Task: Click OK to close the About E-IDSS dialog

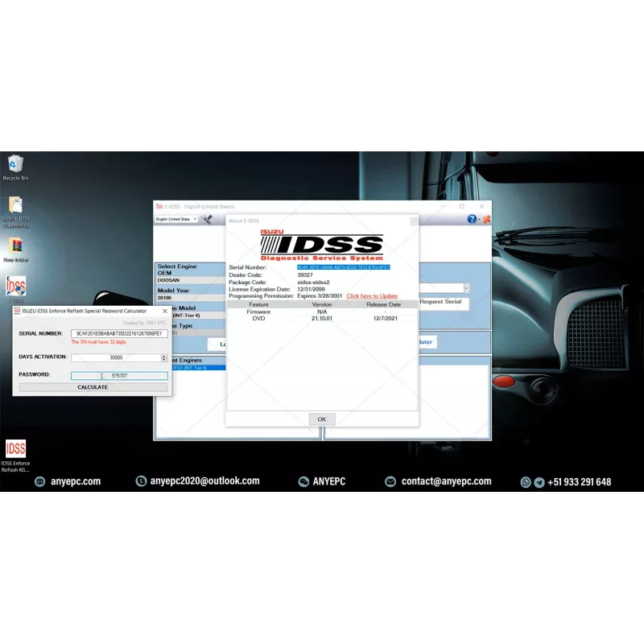Action: point(320,419)
